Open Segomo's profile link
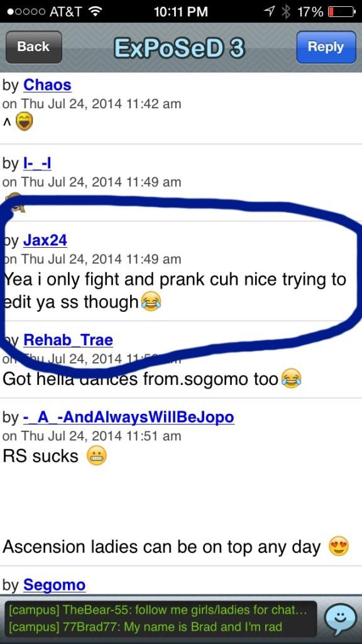The height and width of the screenshot is (644, 362). [54, 585]
